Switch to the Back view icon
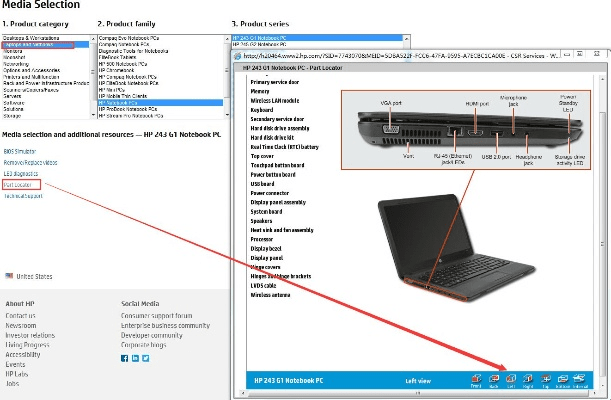 point(494,379)
